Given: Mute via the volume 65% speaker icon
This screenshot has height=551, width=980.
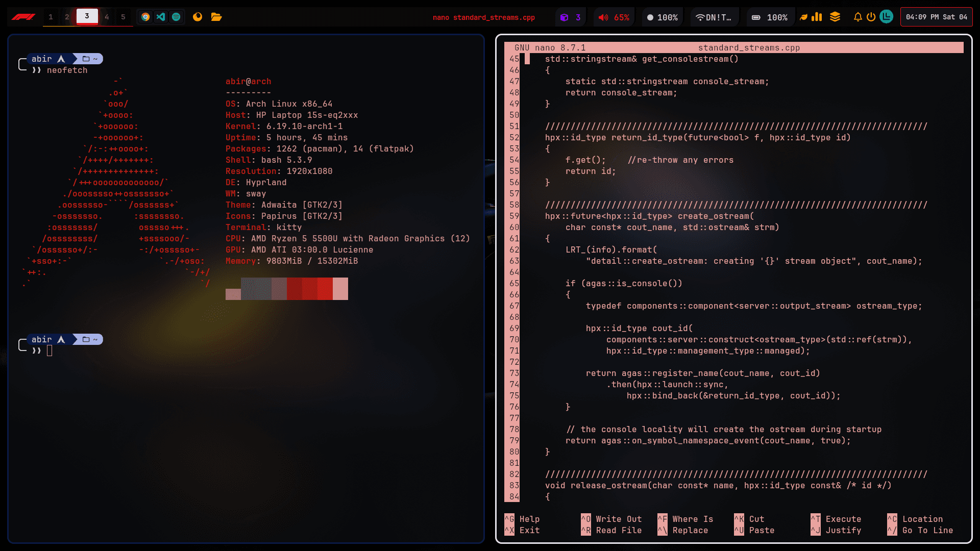Looking at the screenshot, I should [x=603, y=17].
